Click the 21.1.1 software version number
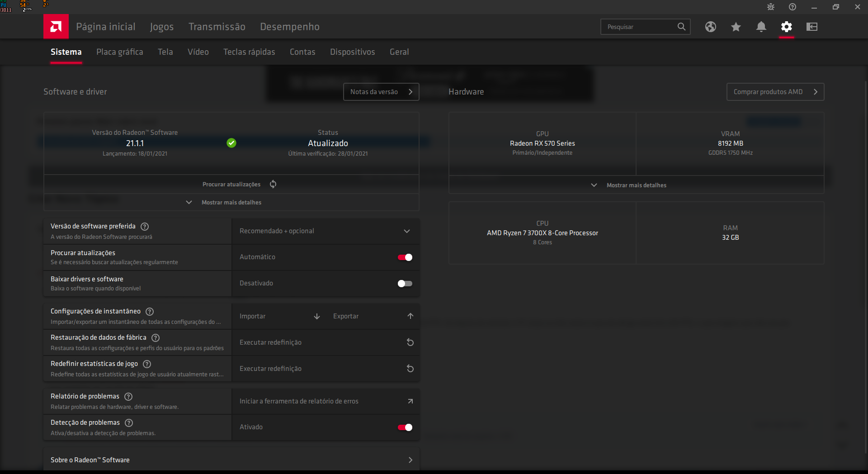The height and width of the screenshot is (474, 868). [x=135, y=143]
